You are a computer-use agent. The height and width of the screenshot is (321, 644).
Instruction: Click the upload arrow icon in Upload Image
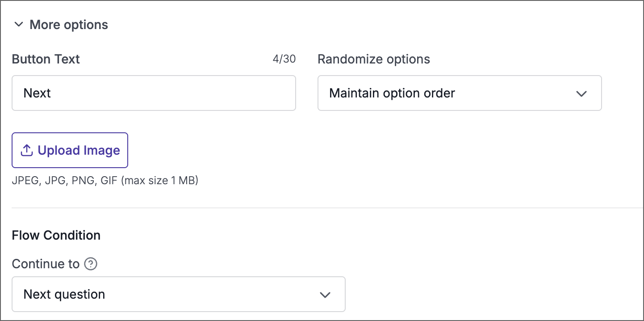click(x=27, y=150)
